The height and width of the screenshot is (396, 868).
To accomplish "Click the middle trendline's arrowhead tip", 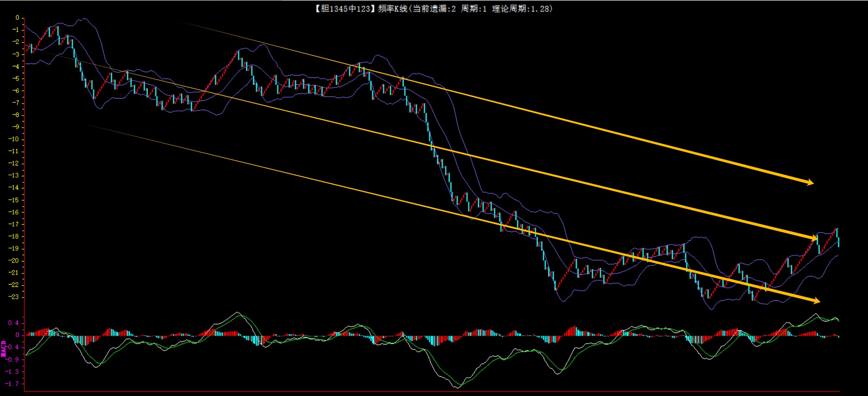I will coord(817,239).
